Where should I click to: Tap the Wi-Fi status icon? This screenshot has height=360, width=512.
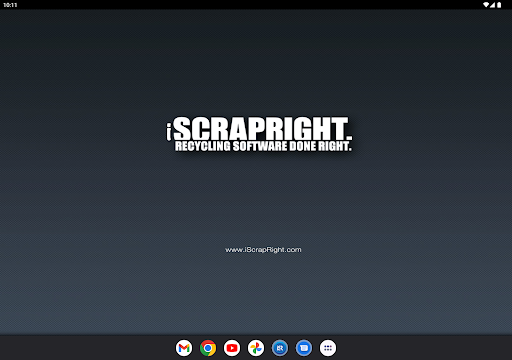(486, 5)
